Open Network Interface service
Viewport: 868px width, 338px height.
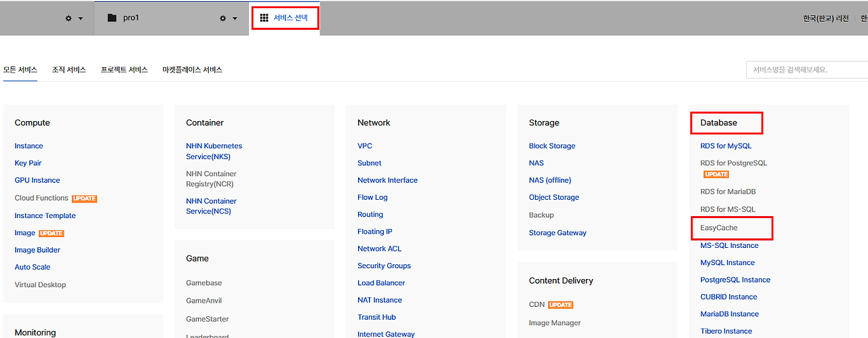click(387, 180)
